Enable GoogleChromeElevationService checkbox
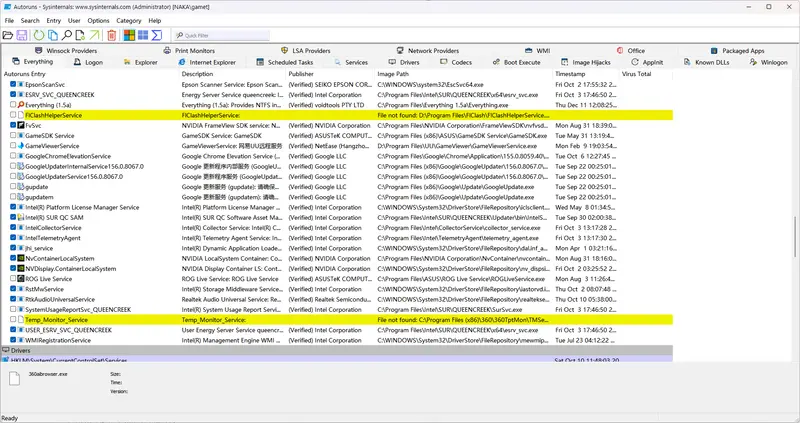 point(13,156)
